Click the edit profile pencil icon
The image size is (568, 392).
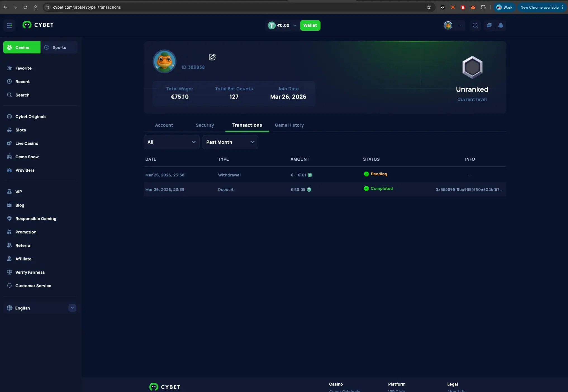(212, 57)
